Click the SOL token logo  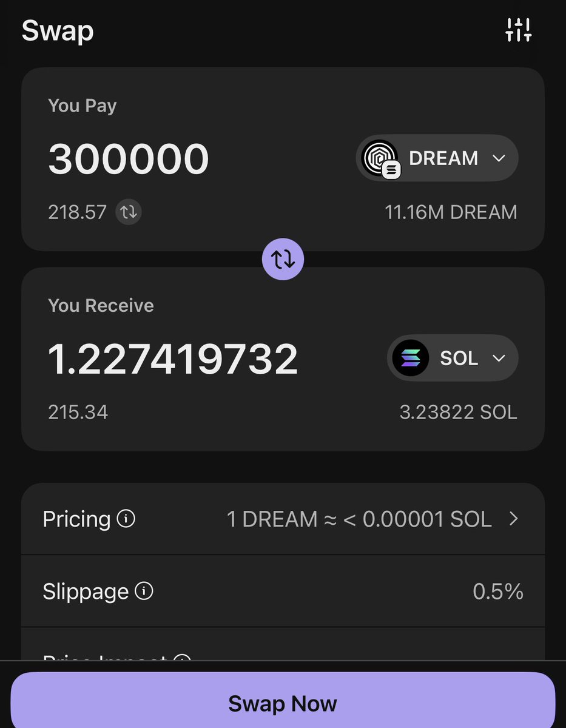(x=410, y=358)
